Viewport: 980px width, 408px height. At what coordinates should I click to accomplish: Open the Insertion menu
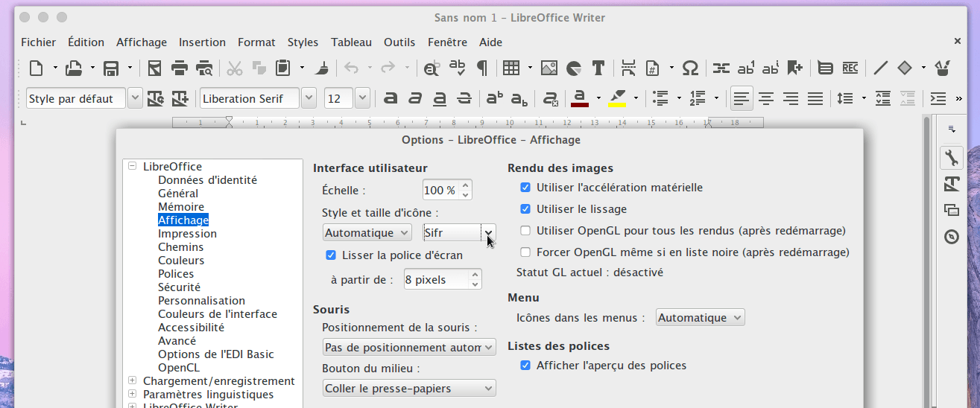202,42
